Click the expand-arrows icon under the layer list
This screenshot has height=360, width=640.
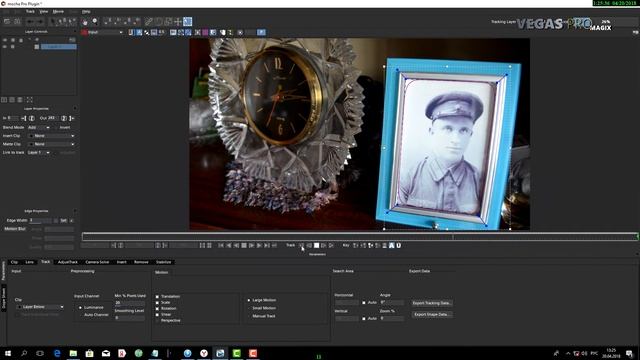[x=29, y=100]
